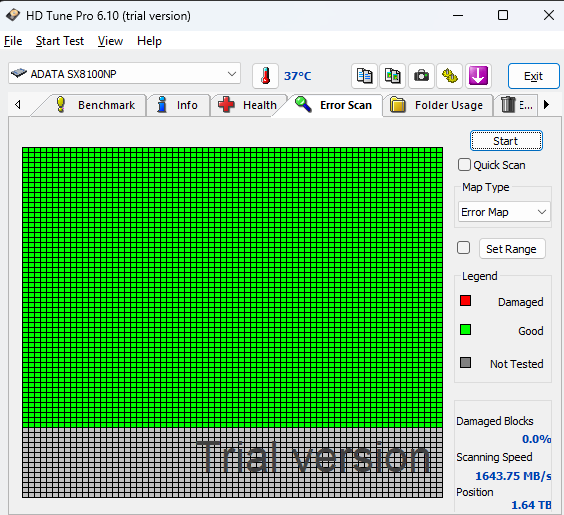This screenshot has height=515, width=564.
Task: Close the HD Tune Pro window
Action: point(549,15)
